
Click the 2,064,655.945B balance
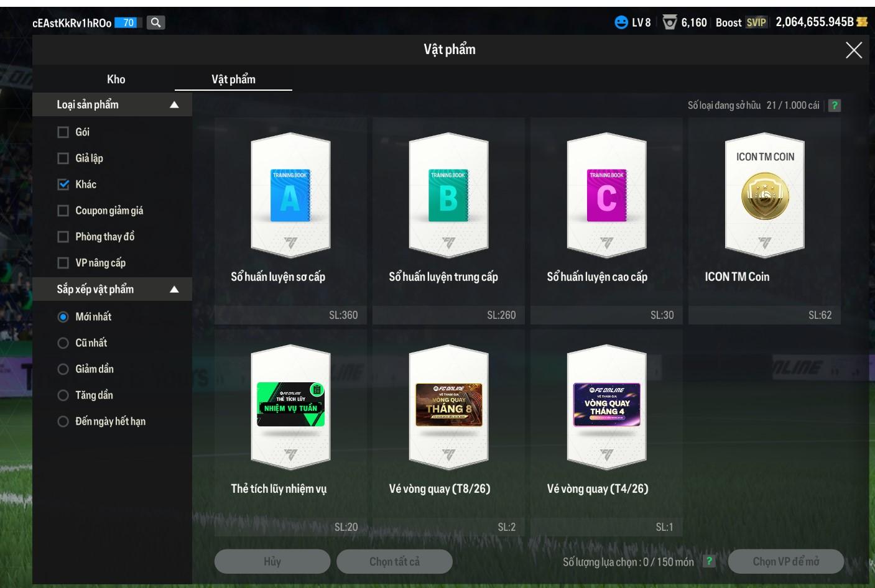click(815, 22)
